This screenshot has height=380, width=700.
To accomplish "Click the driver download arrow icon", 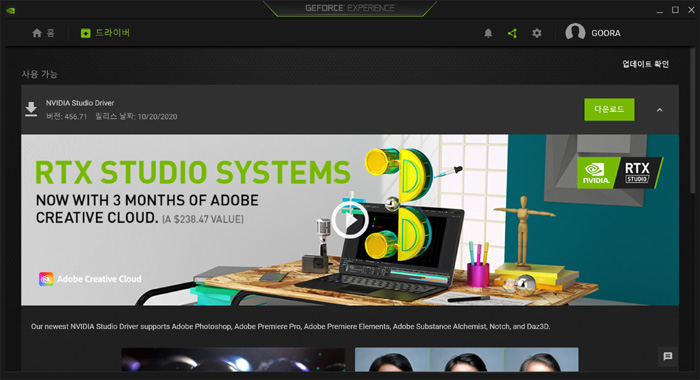I will (31, 109).
